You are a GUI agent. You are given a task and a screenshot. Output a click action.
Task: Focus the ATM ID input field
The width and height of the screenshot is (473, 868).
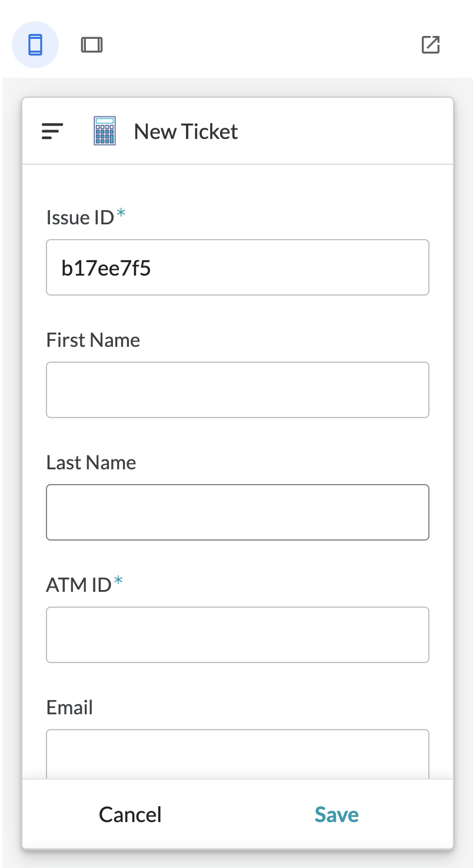point(238,635)
